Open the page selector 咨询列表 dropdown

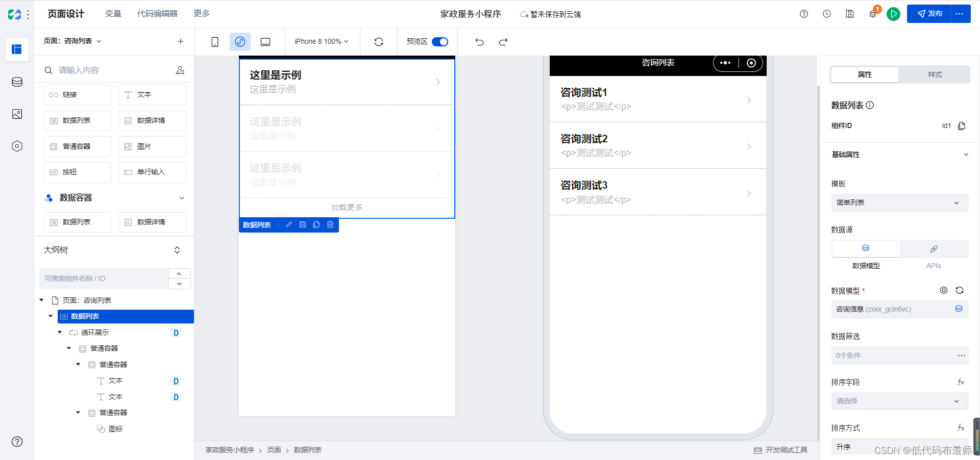[x=72, y=41]
